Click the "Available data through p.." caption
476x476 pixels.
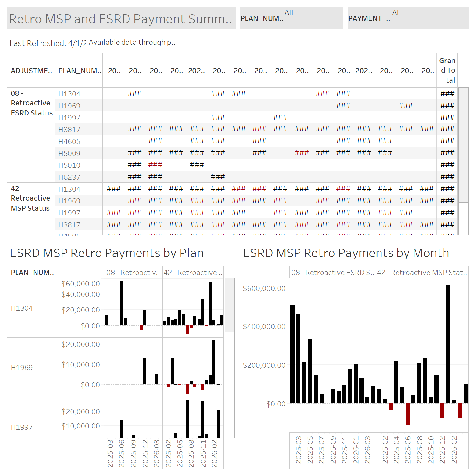coord(132,42)
